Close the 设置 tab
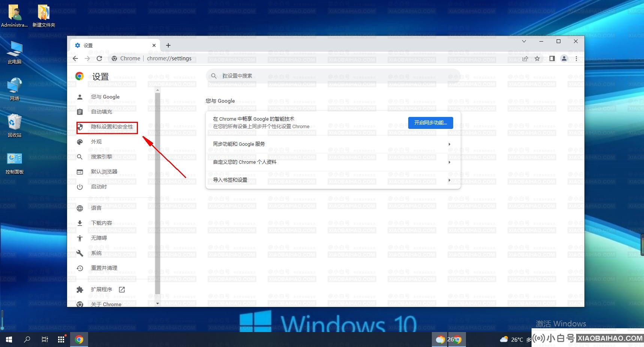 coord(154,45)
